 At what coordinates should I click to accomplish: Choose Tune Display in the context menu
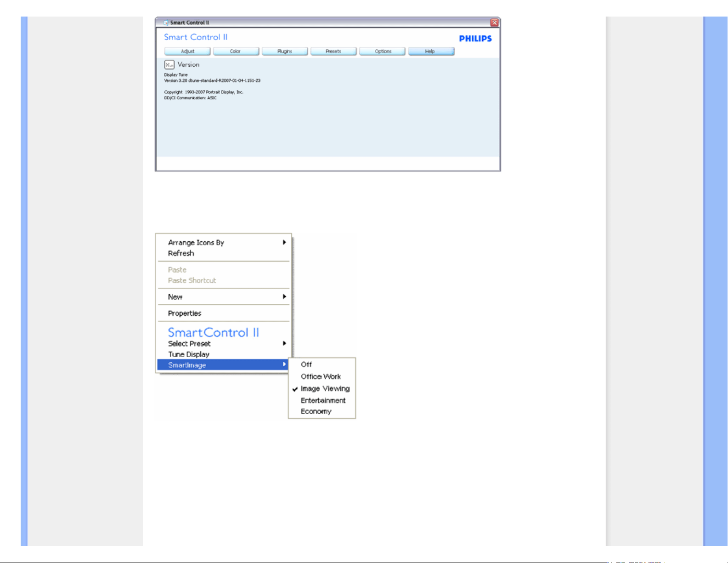(x=224, y=354)
